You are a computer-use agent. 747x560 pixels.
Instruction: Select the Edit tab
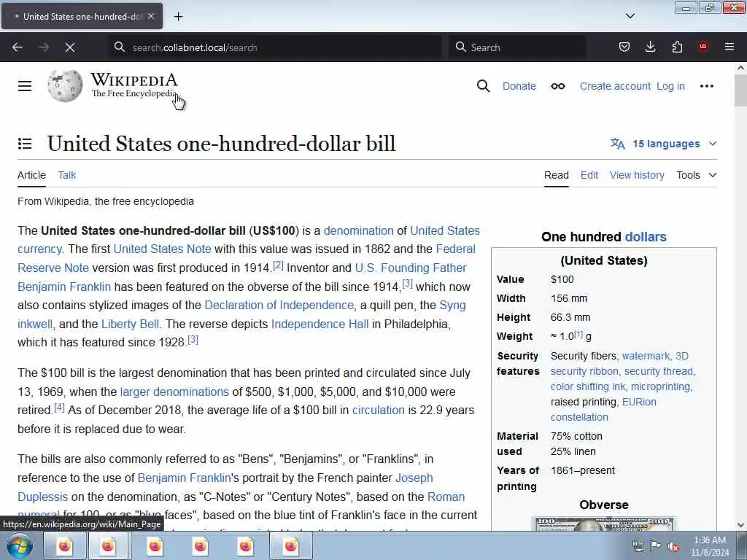[589, 175]
